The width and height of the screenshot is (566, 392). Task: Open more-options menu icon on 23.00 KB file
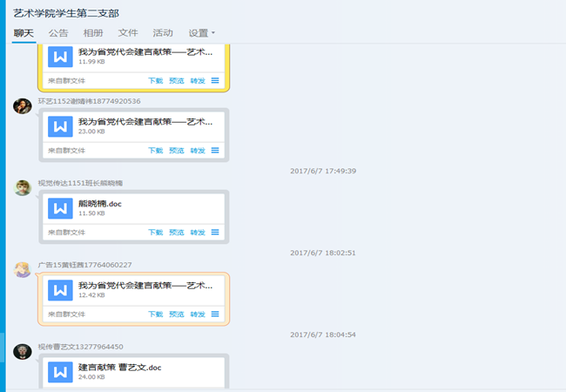point(215,150)
